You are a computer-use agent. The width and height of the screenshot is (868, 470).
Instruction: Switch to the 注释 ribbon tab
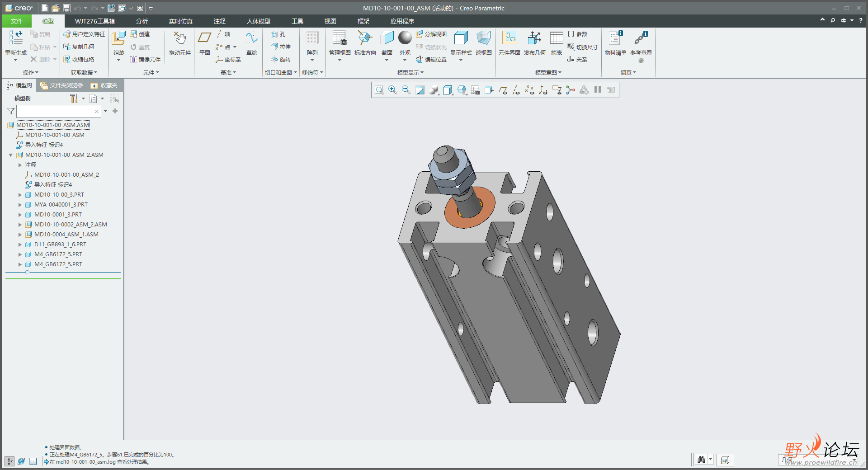[220, 21]
